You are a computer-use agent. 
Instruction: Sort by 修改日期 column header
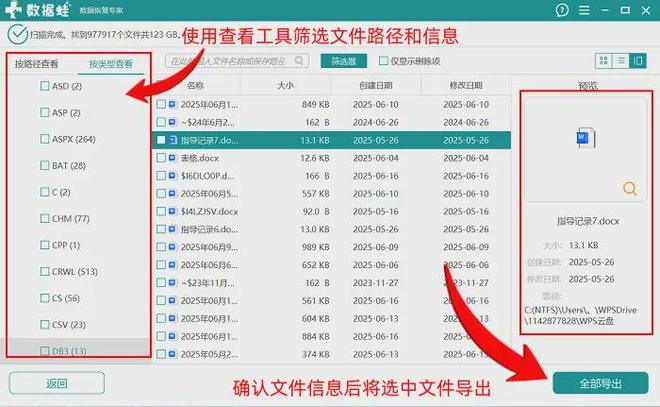[x=466, y=85]
